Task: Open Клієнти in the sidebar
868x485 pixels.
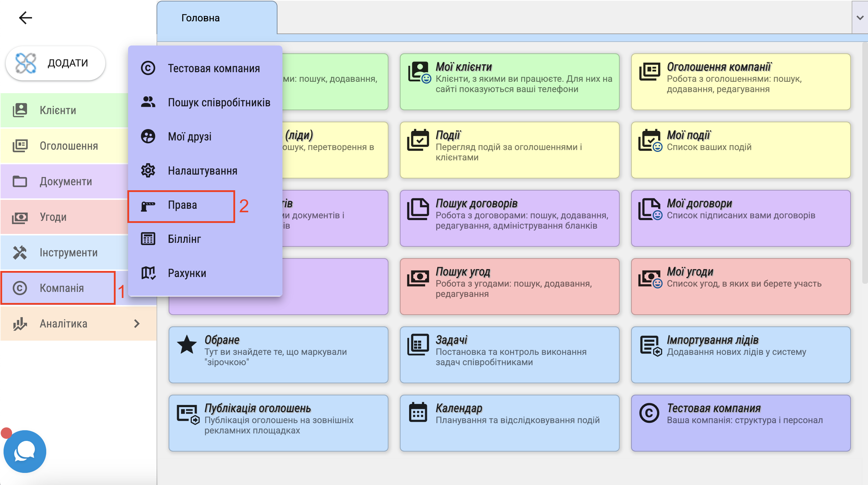Action: [x=64, y=110]
